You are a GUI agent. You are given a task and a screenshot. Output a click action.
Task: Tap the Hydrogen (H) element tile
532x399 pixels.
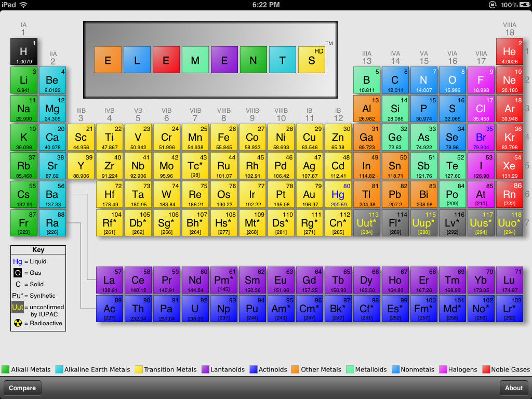pos(24,51)
